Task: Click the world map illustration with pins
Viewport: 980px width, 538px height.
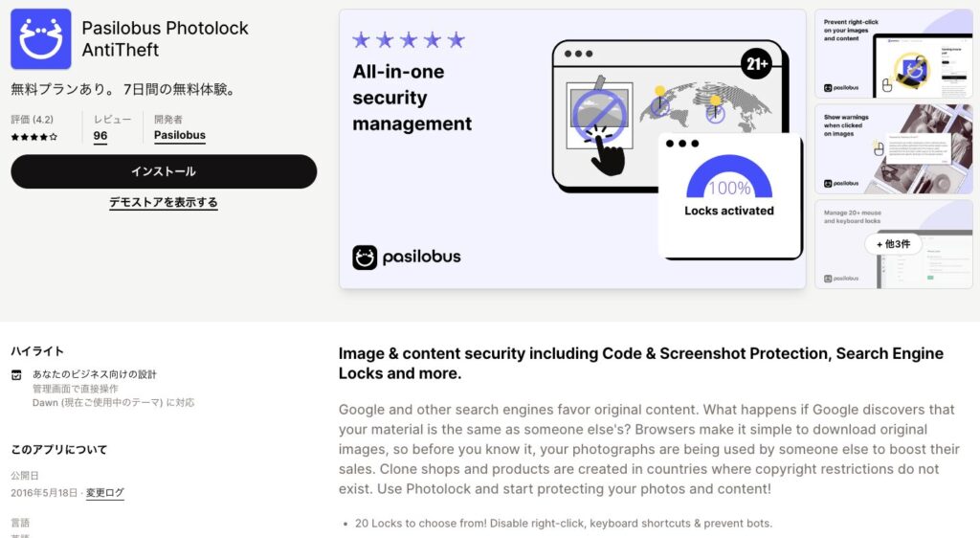Action: [706, 104]
